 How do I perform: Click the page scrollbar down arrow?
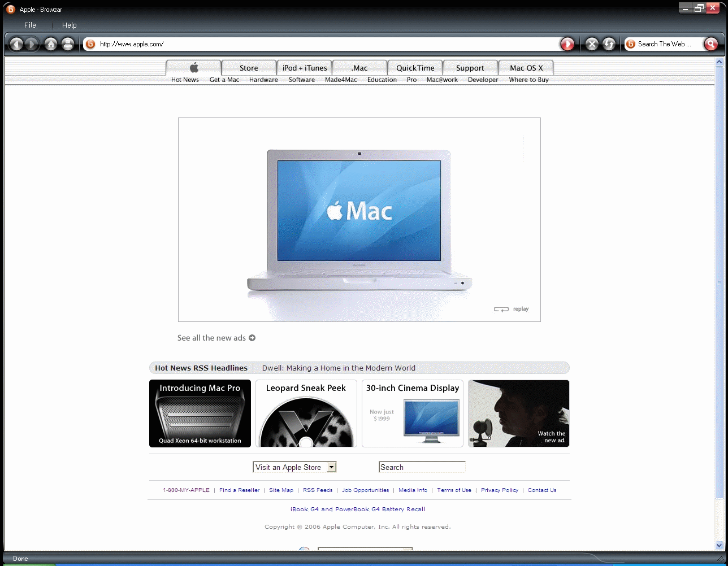(x=720, y=545)
